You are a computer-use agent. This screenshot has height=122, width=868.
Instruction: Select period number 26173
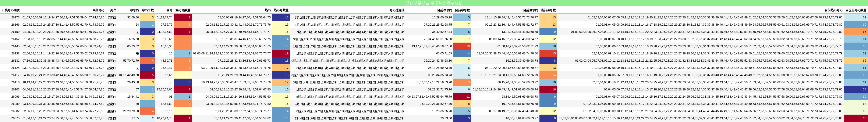click(15, 18)
